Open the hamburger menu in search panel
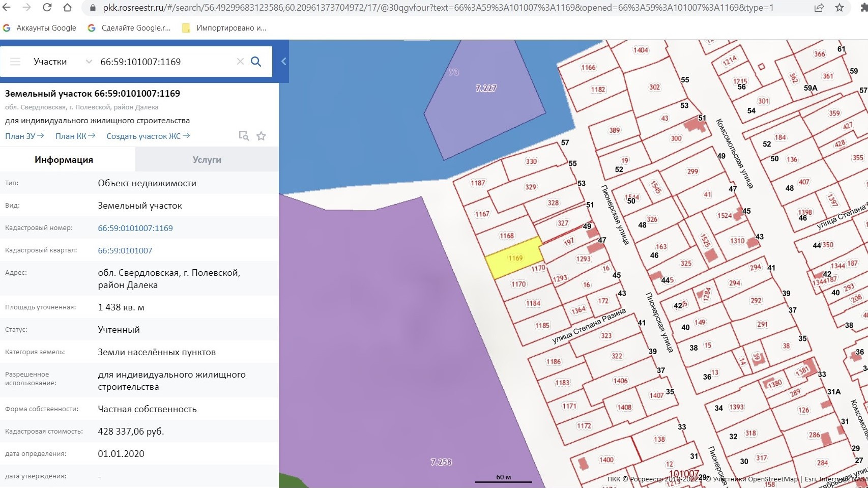Viewport: 868px width, 488px height. tap(15, 62)
